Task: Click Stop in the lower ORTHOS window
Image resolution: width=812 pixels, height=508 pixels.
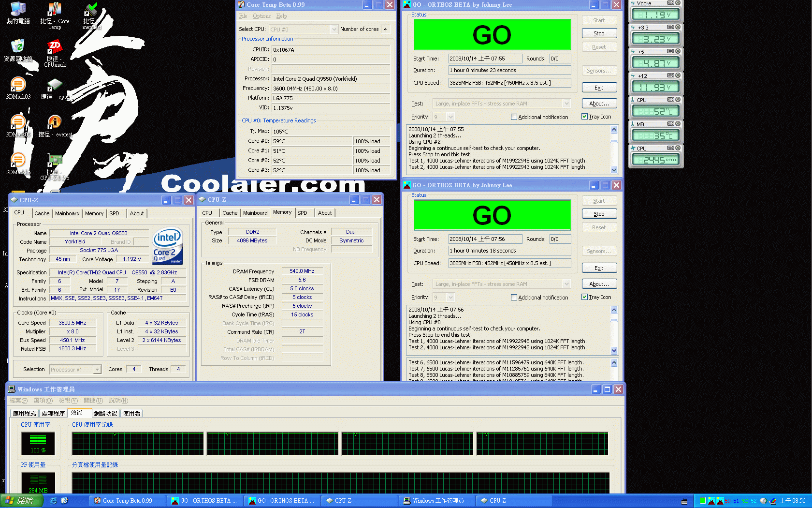Action: pyautogui.click(x=599, y=214)
